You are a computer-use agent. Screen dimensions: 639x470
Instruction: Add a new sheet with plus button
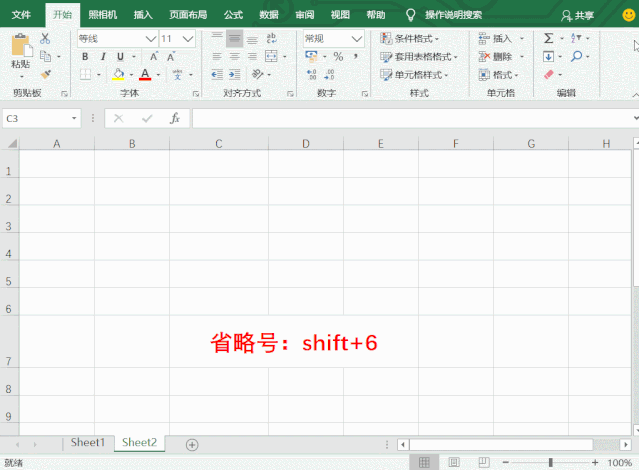coord(192,445)
